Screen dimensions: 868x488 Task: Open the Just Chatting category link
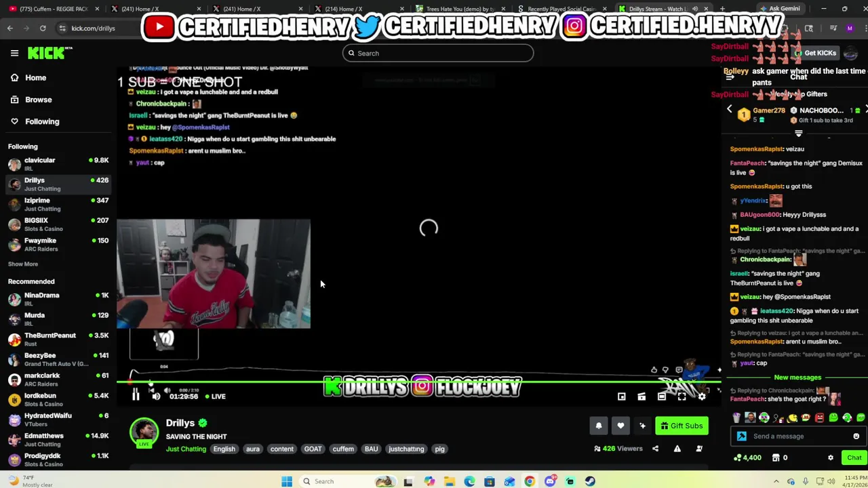(x=186, y=449)
